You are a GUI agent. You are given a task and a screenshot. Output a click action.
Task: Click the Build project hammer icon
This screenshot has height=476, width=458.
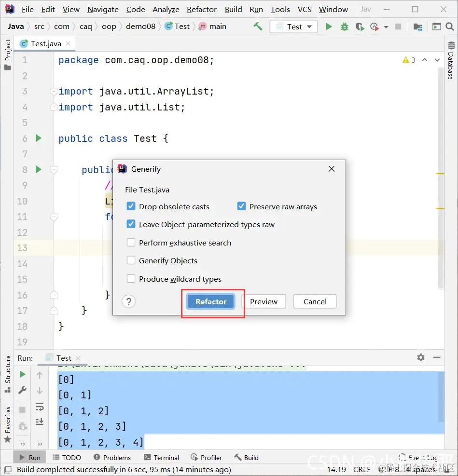click(258, 27)
